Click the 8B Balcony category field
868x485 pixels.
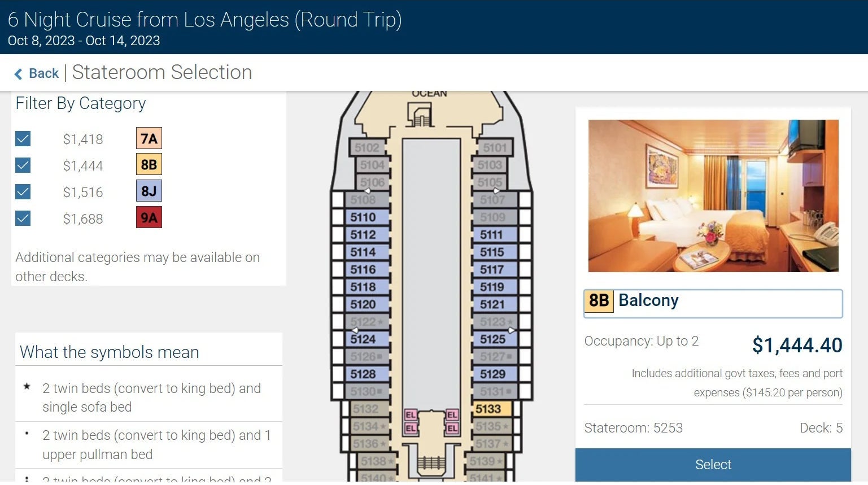coord(713,303)
